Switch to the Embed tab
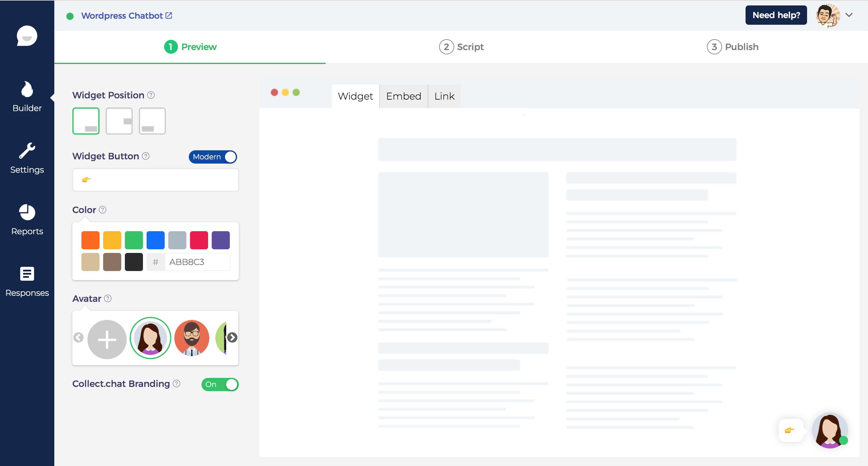This screenshot has height=466, width=868. click(x=403, y=97)
